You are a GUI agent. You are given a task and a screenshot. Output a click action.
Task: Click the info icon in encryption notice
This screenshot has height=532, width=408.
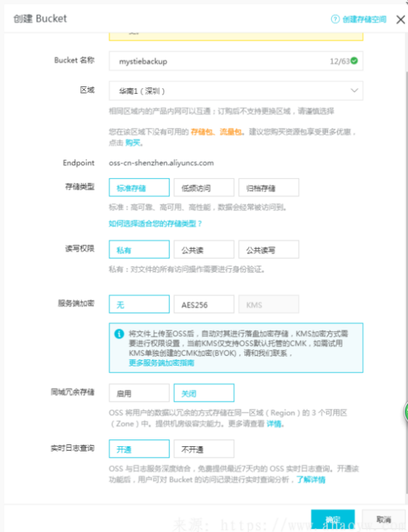point(119,333)
